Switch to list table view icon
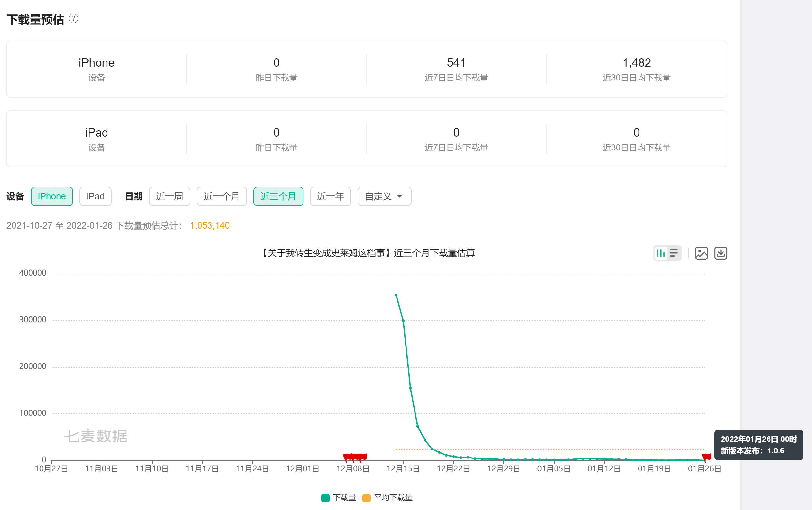The width and height of the screenshot is (812, 510). [x=674, y=253]
